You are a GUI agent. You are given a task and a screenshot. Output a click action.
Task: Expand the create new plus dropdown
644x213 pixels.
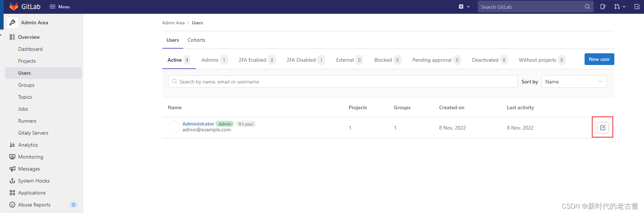tap(464, 7)
